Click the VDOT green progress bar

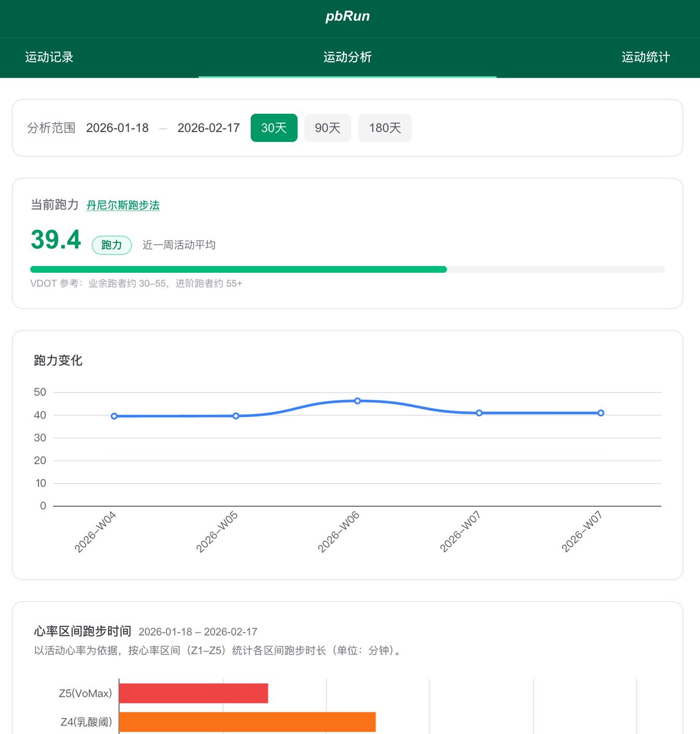pos(238,269)
